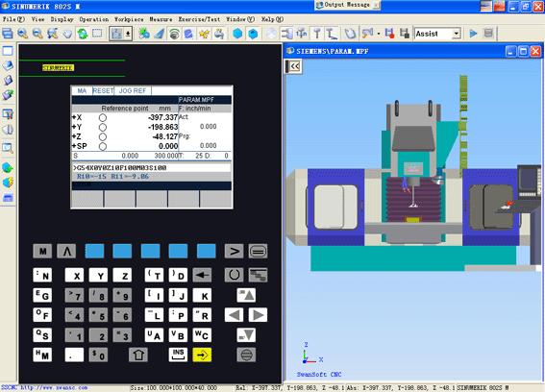Click the zoom in magnifier toolbar icon
This screenshot has height=392, width=545.
pos(23,34)
